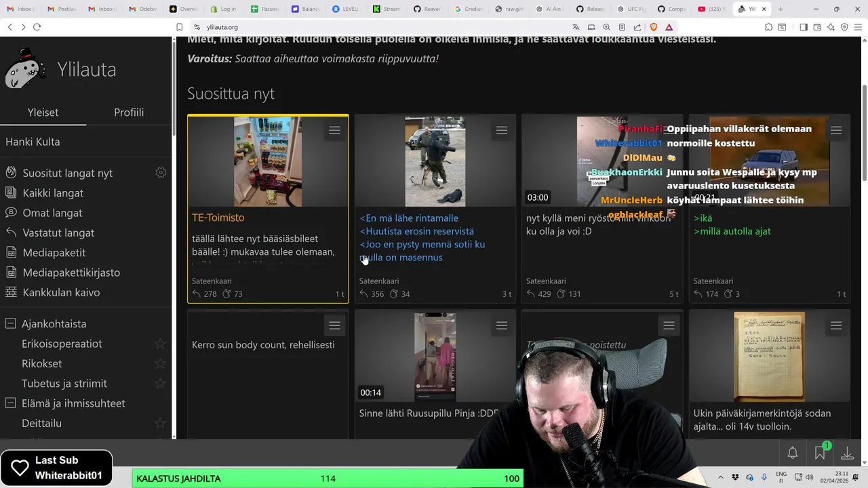The image size is (868, 488).
Task: Bookmark page icon in address bar
Action: 179,27
